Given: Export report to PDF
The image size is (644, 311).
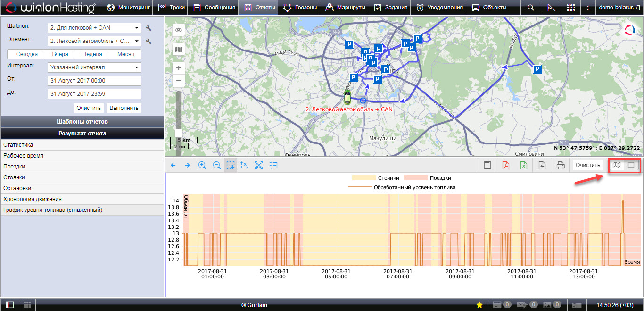Looking at the screenshot, I should 505,165.
